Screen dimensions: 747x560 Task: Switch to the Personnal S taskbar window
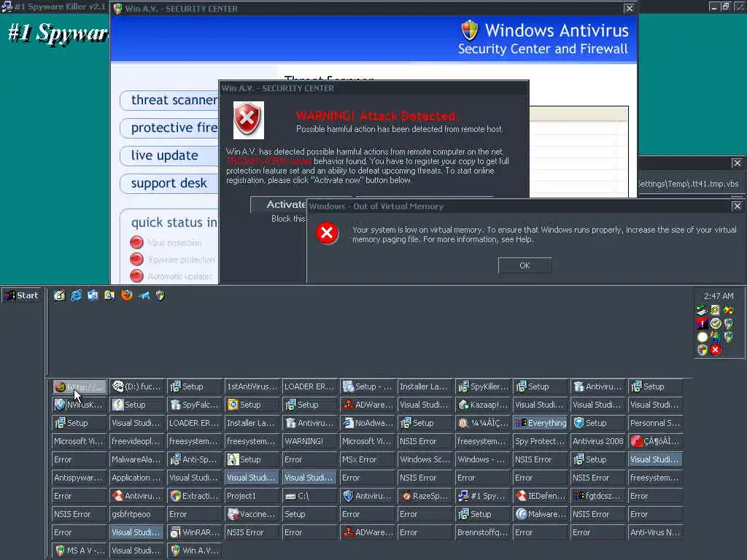coord(656,423)
